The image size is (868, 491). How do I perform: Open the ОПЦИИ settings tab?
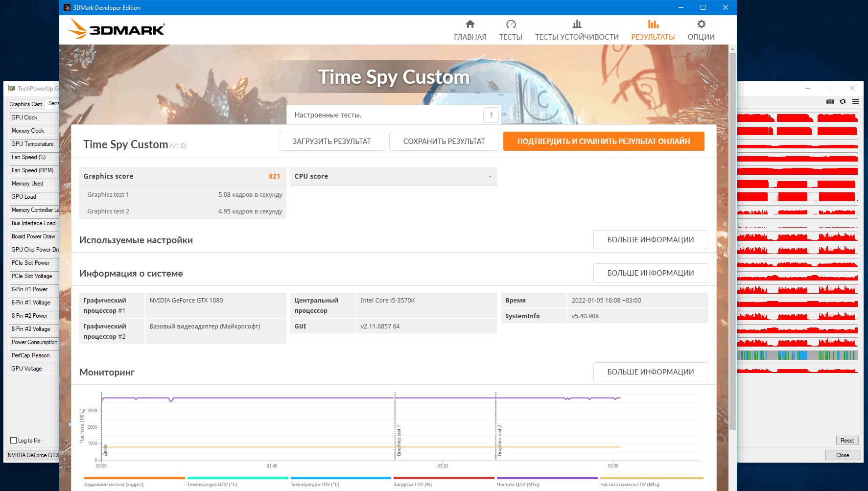(x=701, y=30)
